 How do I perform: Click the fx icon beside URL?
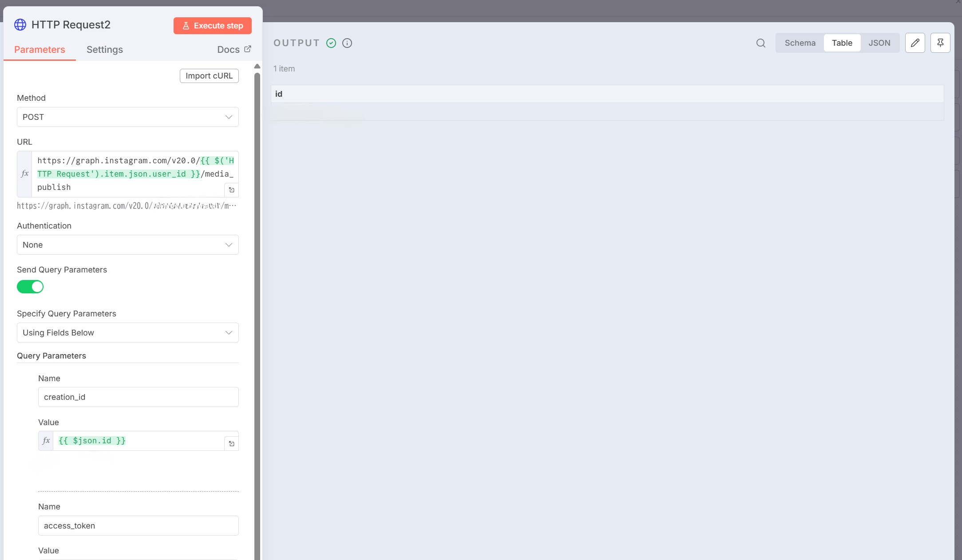tap(25, 174)
